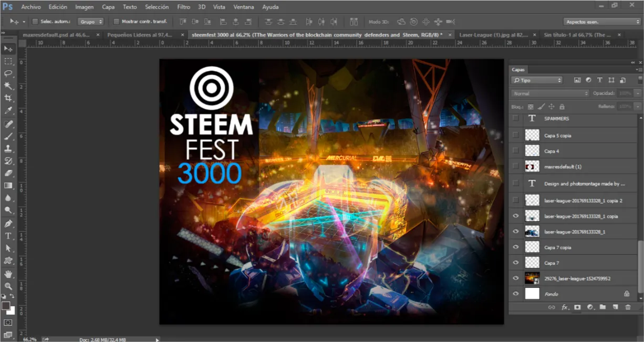Open the Ventana menu
This screenshot has width=644, height=342.
(x=243, y=7)
